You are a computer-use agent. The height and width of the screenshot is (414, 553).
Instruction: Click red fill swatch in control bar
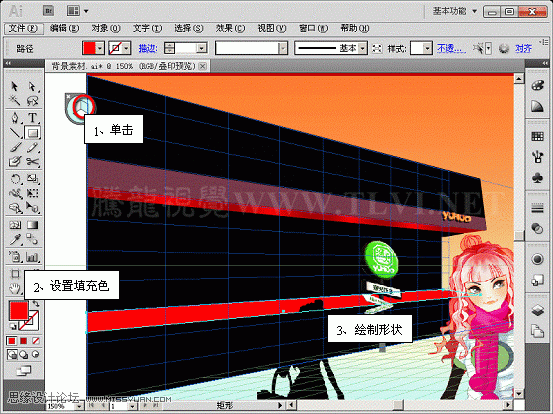(x=89, y=48)
